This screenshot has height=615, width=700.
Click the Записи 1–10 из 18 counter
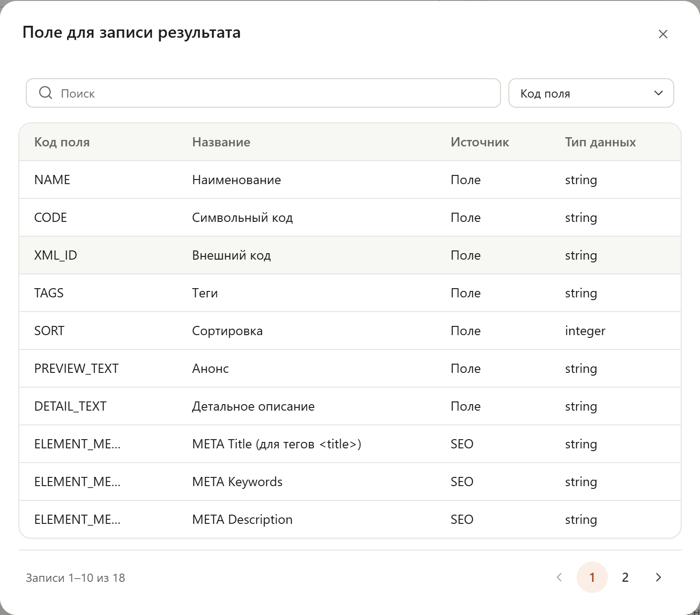[76, 578]
